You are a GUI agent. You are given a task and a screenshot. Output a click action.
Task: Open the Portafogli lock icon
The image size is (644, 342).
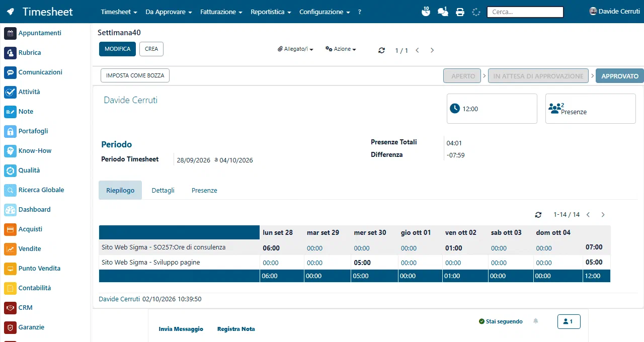(11, 131)
